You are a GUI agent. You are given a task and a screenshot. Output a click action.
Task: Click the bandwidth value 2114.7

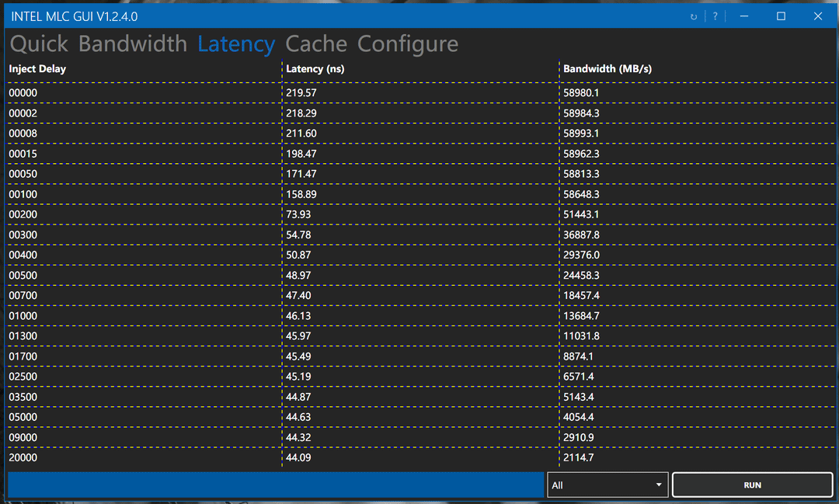pos(579,458)
